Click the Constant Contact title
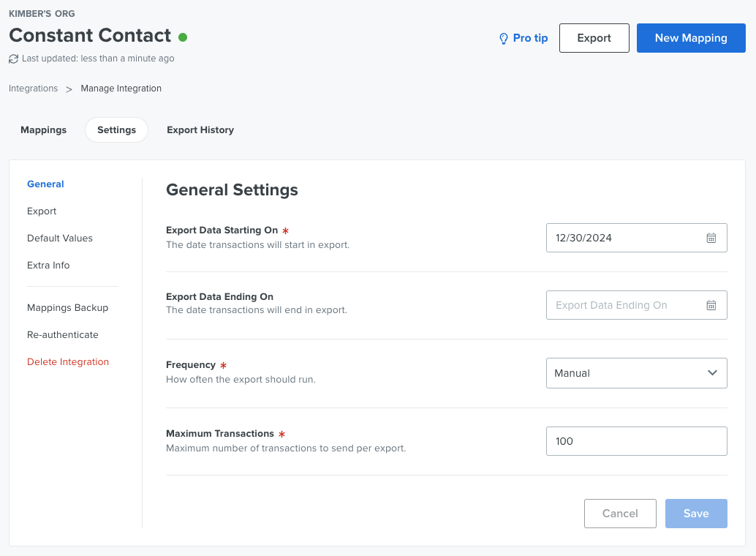The height and width of the screenshot is (556, 756). (x=90, y=36)
